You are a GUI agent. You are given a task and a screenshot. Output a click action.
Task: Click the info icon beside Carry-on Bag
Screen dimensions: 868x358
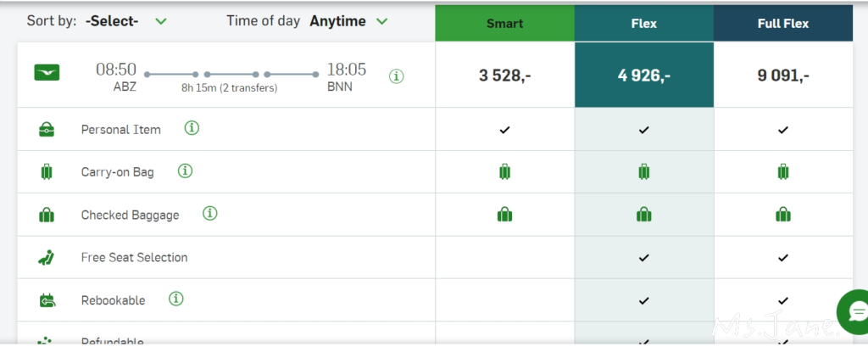pos(185,171)
